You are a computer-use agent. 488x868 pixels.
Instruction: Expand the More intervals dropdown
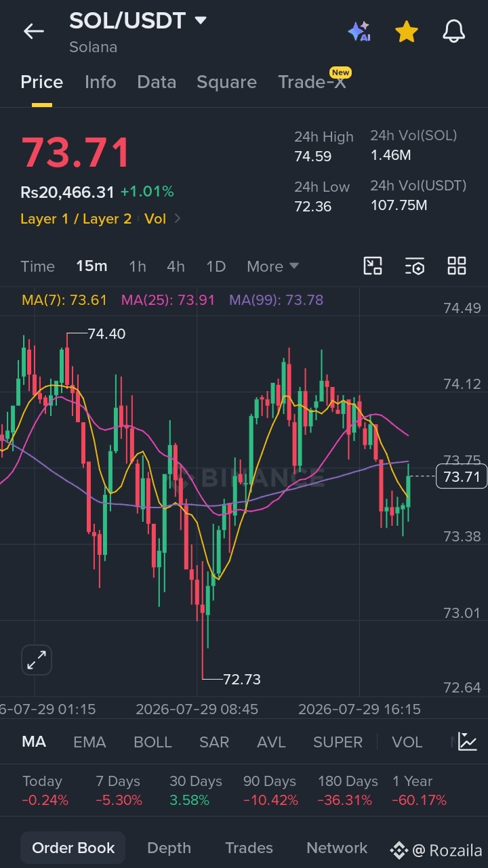(272, 266)
